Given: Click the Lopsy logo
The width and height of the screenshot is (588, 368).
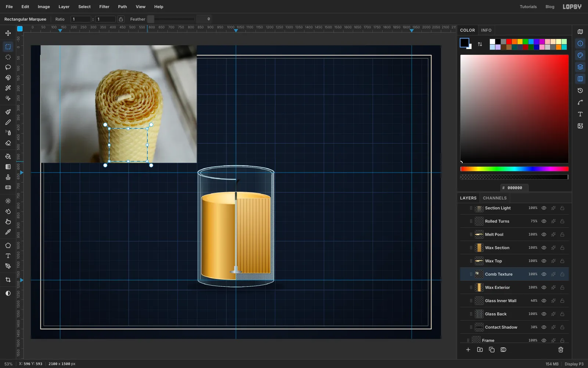Looking at the screenshot, I should click(x=572, y=7).
